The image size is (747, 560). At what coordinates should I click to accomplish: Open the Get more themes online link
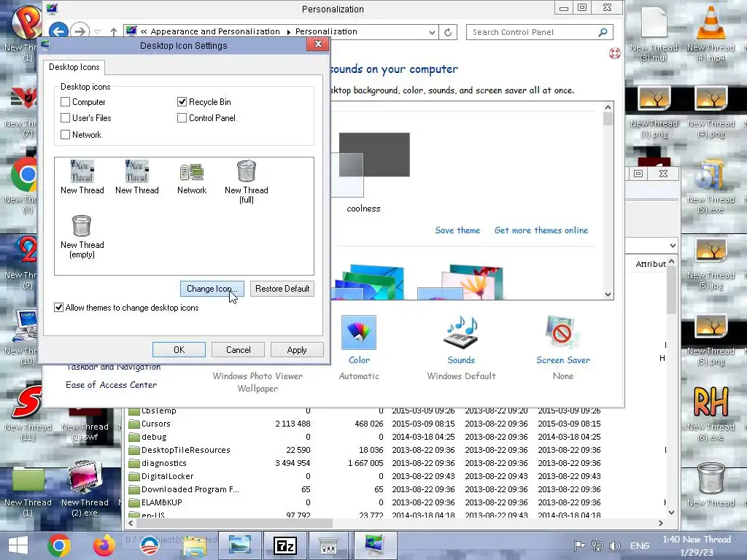[541, 230]
